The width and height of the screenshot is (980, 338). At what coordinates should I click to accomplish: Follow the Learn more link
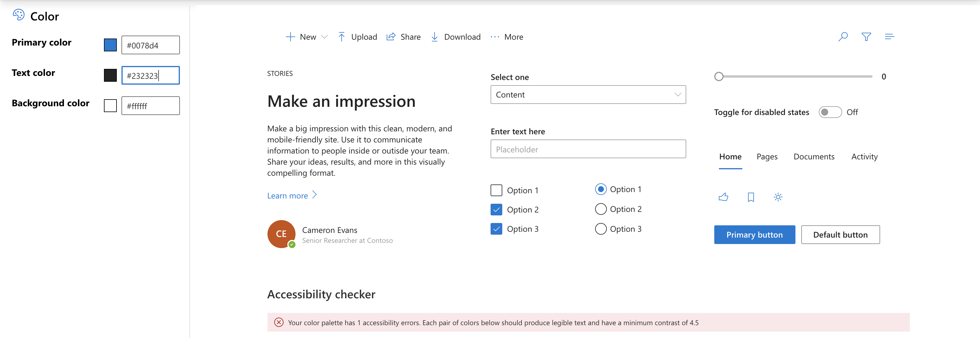287,196
